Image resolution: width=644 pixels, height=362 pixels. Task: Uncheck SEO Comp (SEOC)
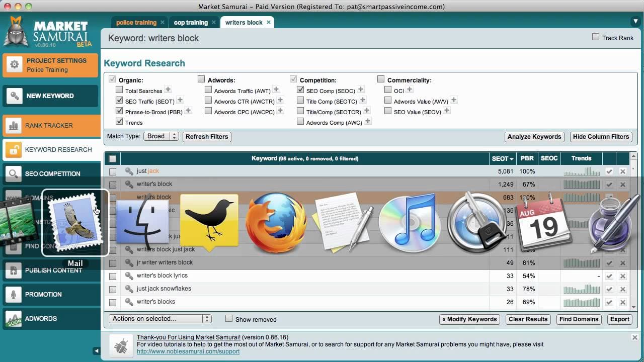pyautogui.click(x=300, y=90)
